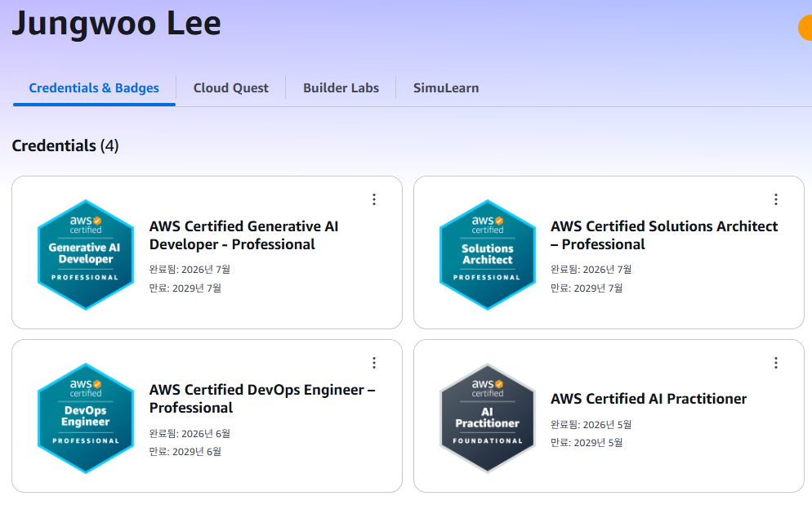This screenshot has height=505, width=812.
Task: Open options menu for AI Practitioner card
Action: [x=776, y=363]
